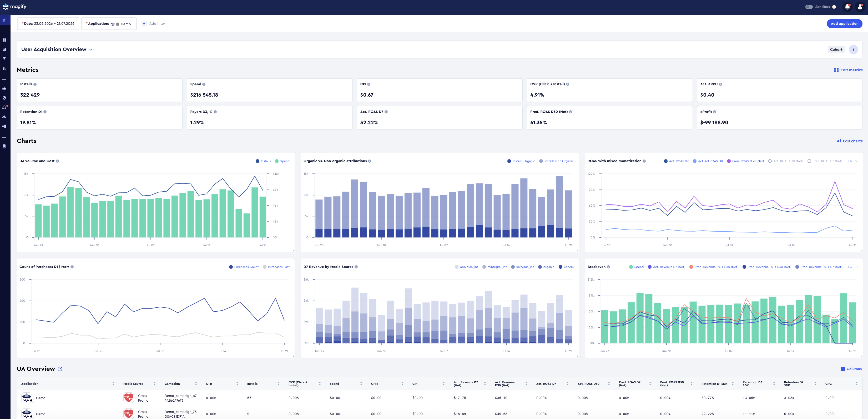Sort by Application column

[113, 384]
